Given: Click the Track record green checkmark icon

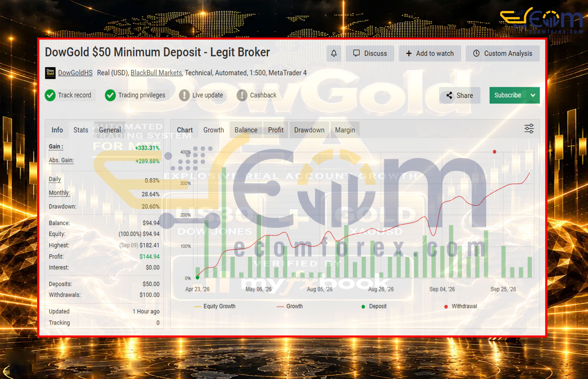Looking at the screenshot, I should (50, 95).
